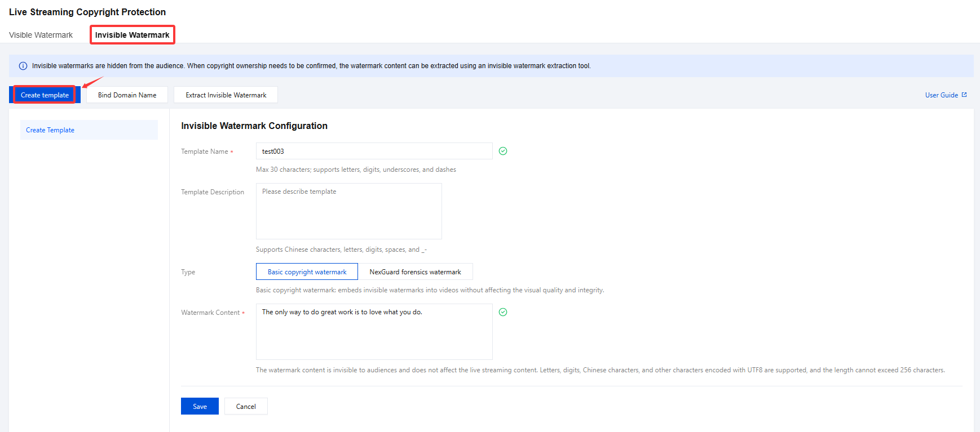Save the invisible watermark template
This screenshot has height=432, width=980.
[200, 406]
